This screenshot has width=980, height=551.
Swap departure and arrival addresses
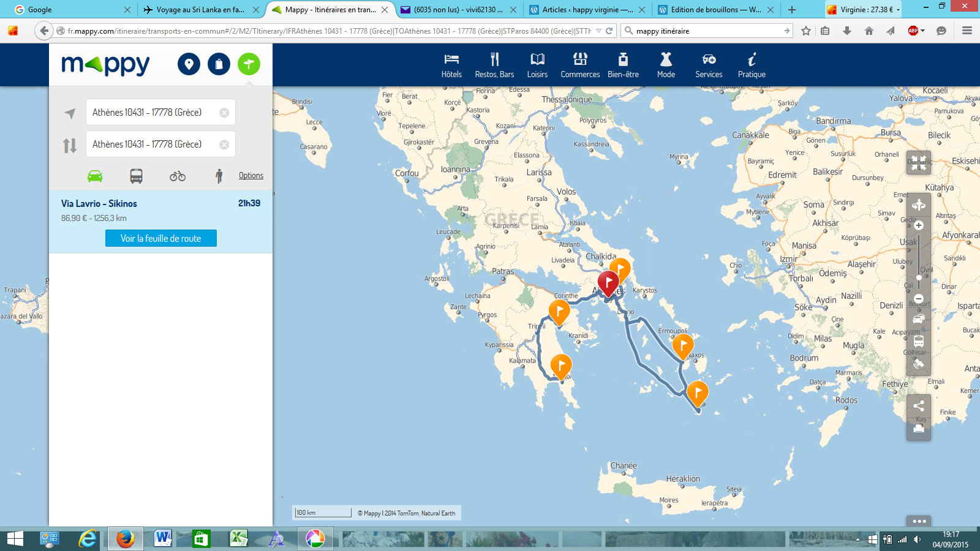pos(70,145)
